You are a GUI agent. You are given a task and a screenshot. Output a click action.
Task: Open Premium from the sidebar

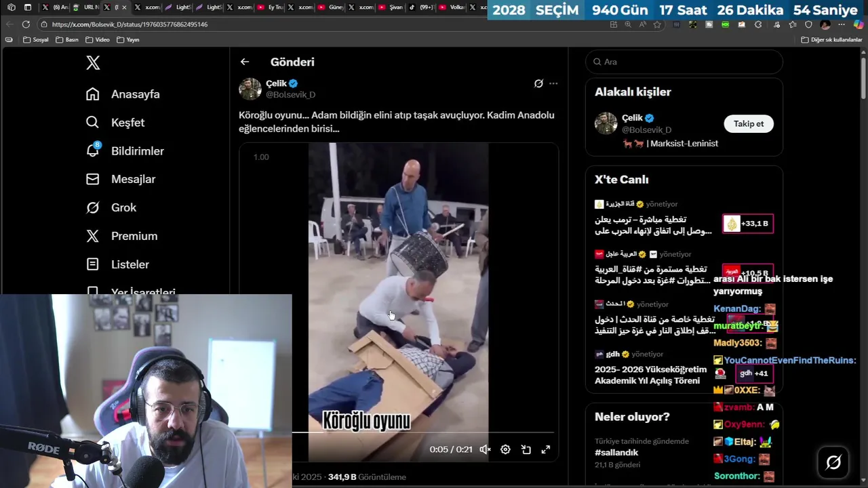pos(121,237)
